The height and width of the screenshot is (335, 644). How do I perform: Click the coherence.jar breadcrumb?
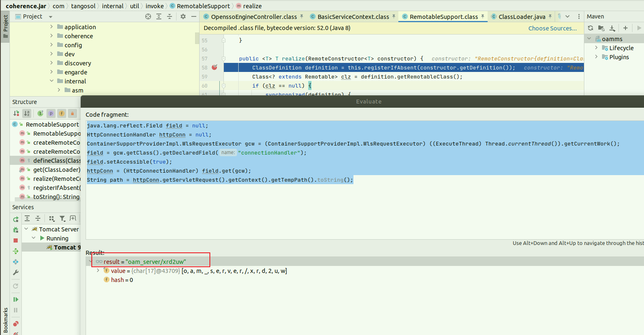pyautogui.click(x=26, y=6)
